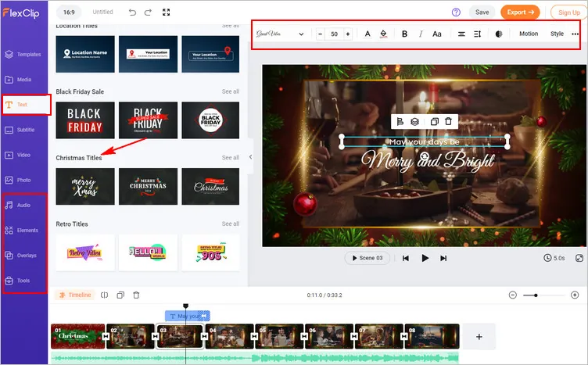Open the text background fill color icon

tap(383, 34)
